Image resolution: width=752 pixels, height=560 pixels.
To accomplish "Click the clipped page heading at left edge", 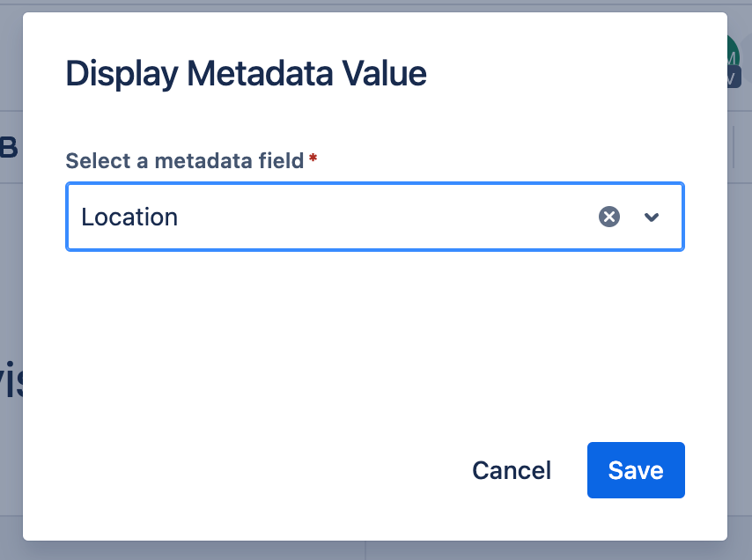I will tap(10, 379).
